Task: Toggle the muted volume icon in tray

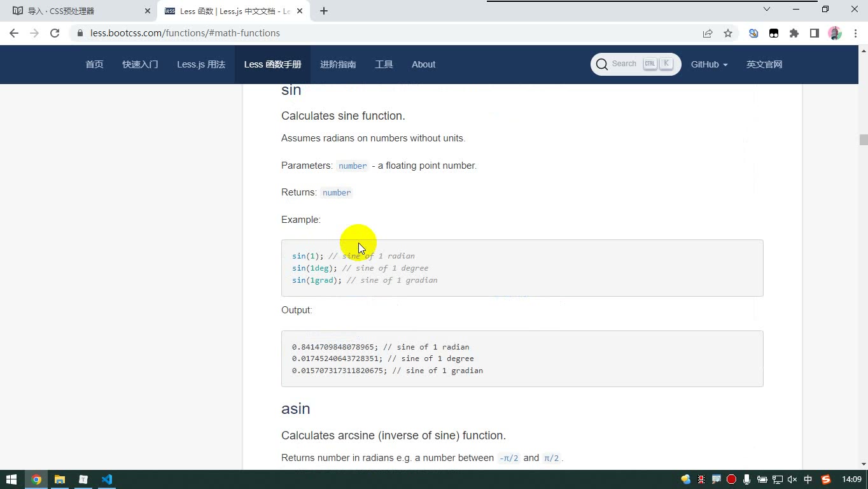Action: [x=792, y=479]
